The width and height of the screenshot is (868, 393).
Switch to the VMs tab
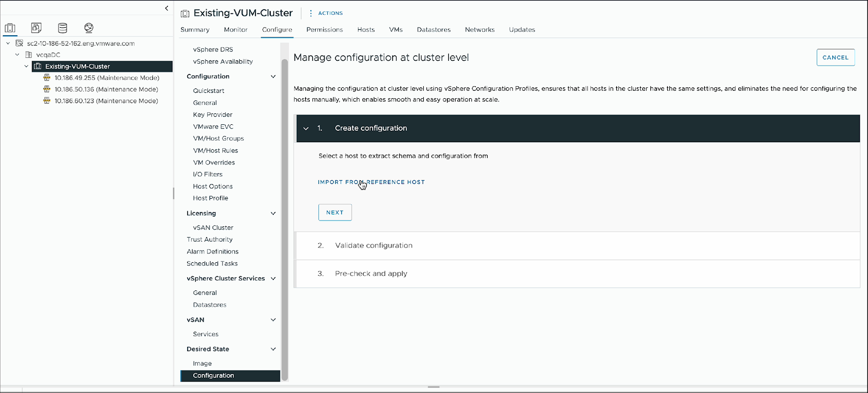pyautogui.click(x=396, y=30)
